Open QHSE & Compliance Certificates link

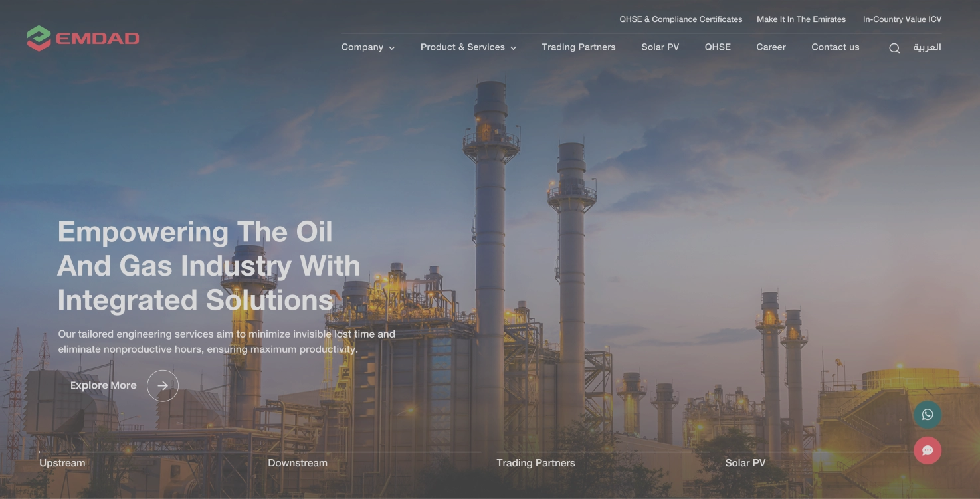[680, 19]
